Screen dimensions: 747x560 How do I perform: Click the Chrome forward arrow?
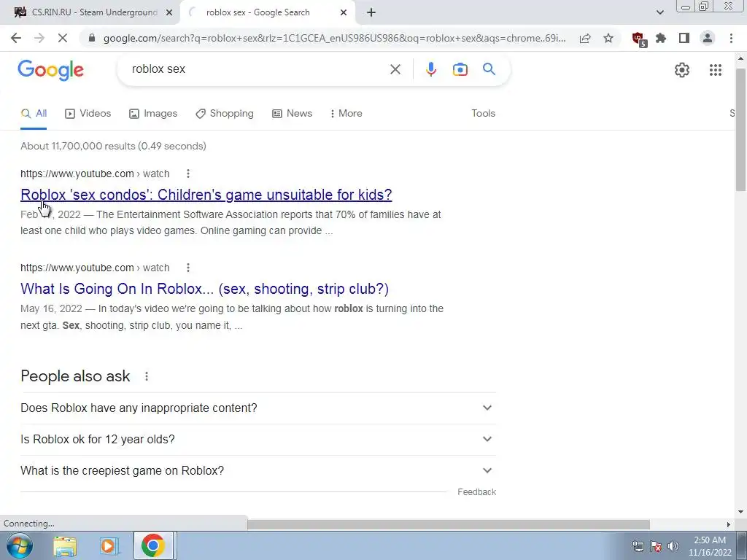pyautogui.click(x=39, y=38)
